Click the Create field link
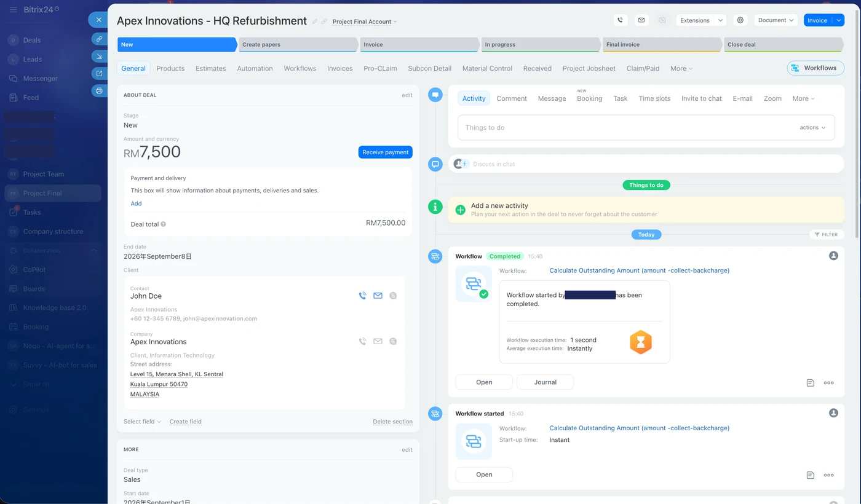Screen dimensions: 861x504 [x=186, y=422]
